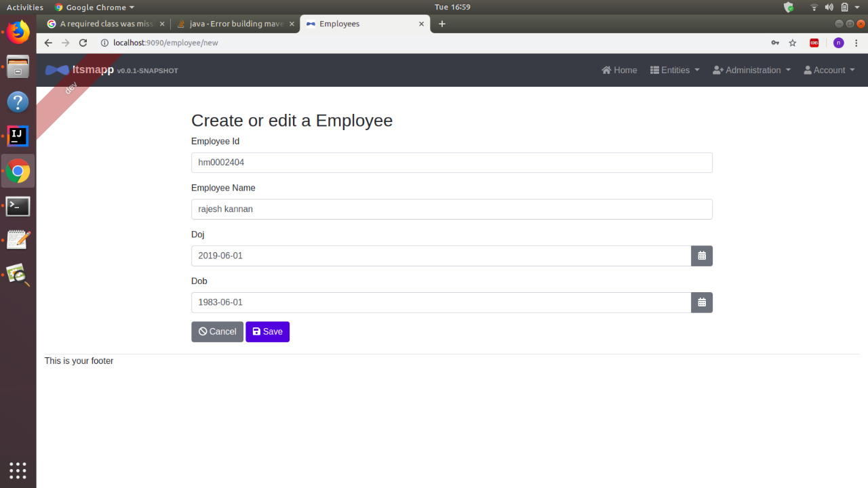Click the red CORS extension icon
The height and width of the screenshot is (488, 868).
814,43
